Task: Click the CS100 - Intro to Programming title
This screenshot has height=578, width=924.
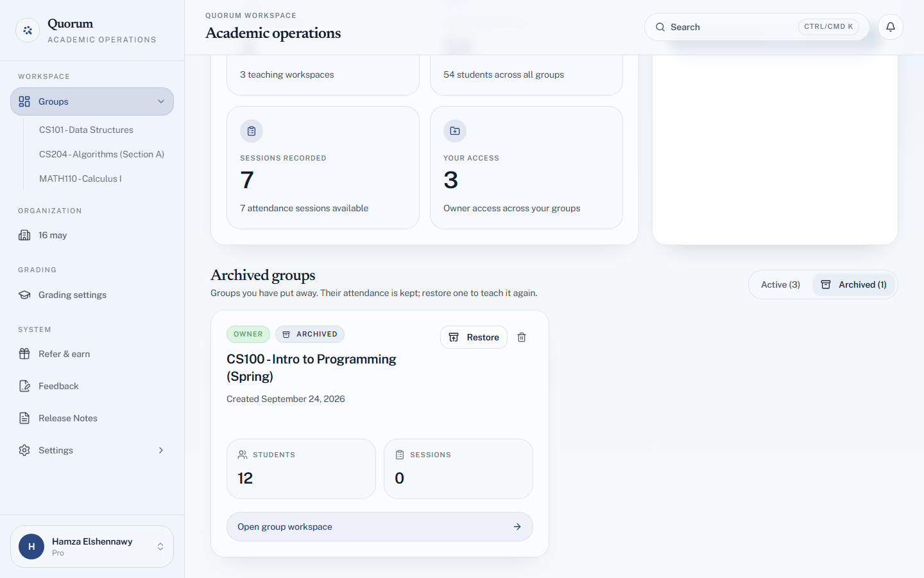Action: 311,367
